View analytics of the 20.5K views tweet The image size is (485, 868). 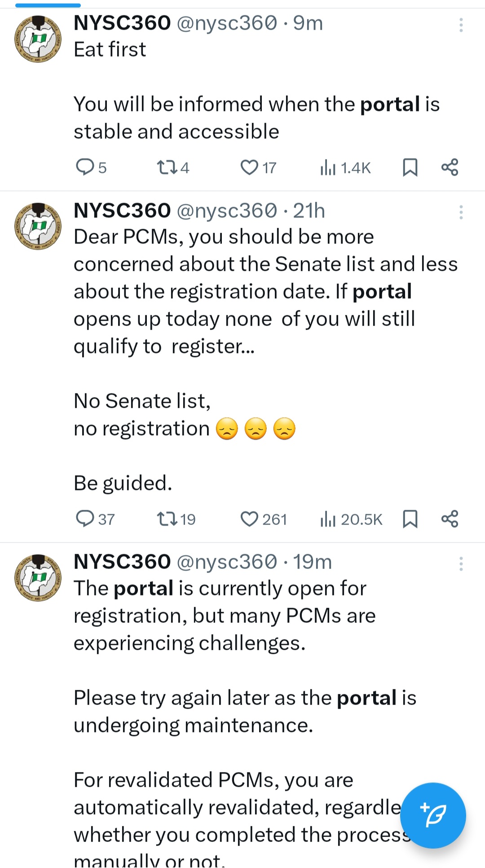click(328, 519)
